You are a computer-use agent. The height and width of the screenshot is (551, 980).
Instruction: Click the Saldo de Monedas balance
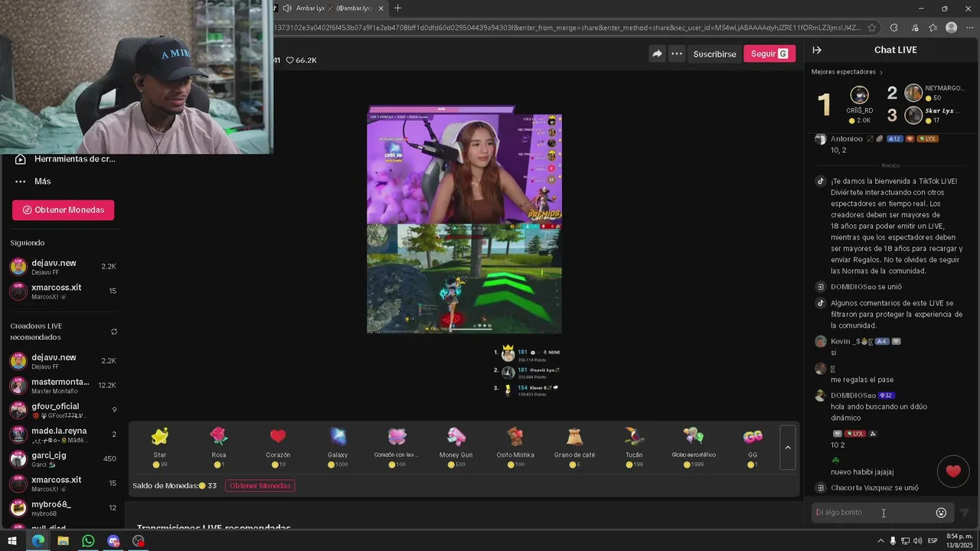click(175, 486)
